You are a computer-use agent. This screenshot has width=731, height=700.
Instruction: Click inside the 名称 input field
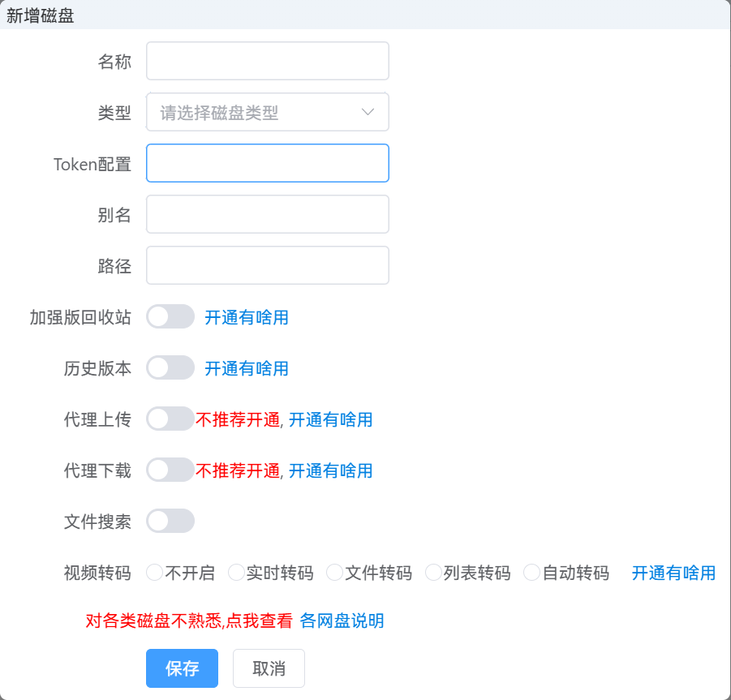coord(268,61)
